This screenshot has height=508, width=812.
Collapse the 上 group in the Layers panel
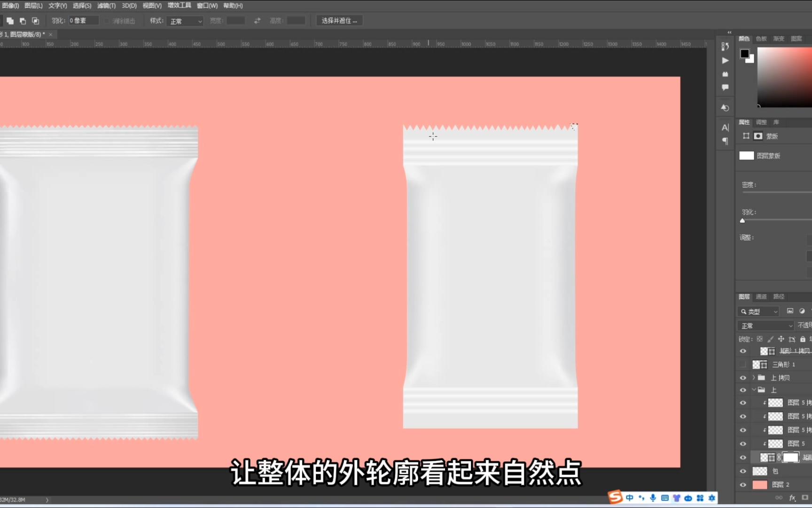click(x=753, y=389)
